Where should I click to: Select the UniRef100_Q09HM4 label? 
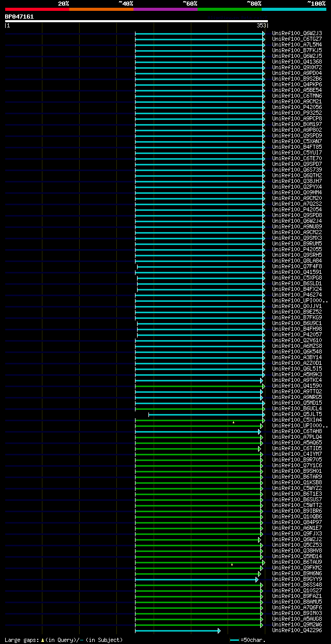[297, 192]
